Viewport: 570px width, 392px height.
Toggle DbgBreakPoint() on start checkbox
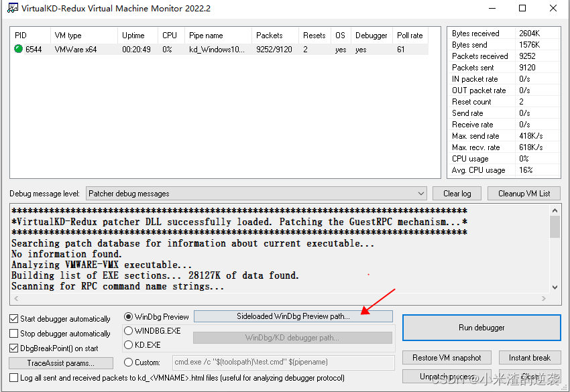tap(14, 348)
